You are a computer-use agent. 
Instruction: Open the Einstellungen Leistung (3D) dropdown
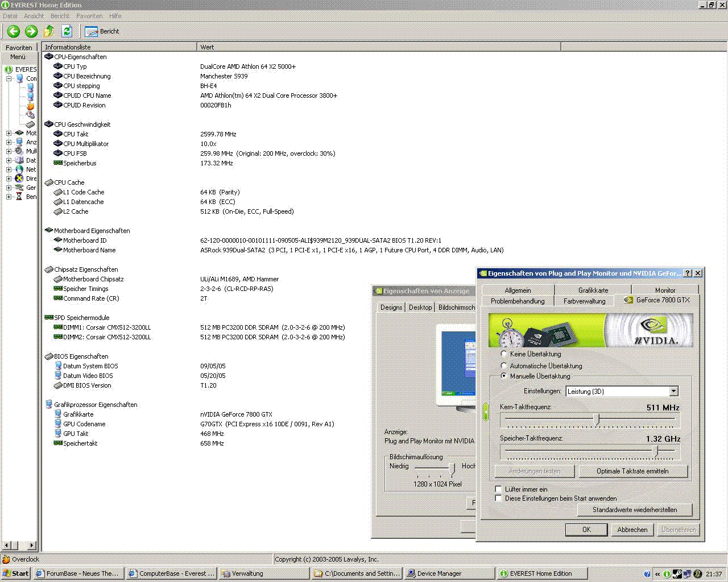coord(673,391)
